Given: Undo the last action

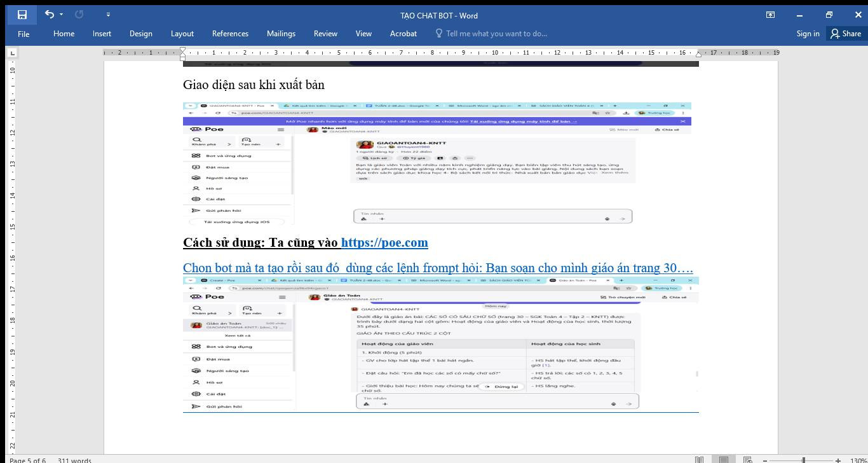Looking at the screenshot, I should pyautogui.click(x=49, y=15).
